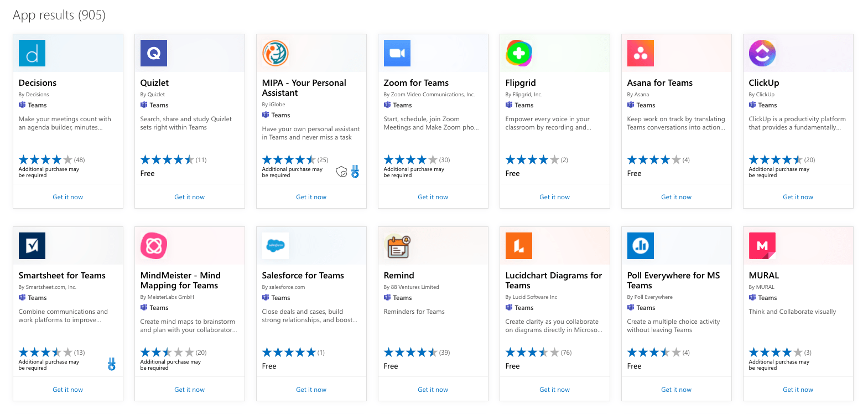
Task: Click the (48) review count on Decisions
Action: click(79, 159)
